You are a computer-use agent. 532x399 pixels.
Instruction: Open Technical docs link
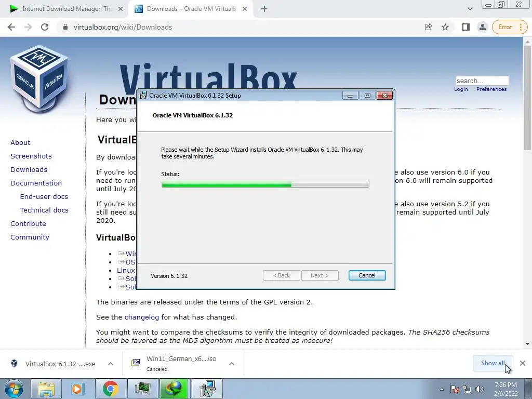coord(44,210)
